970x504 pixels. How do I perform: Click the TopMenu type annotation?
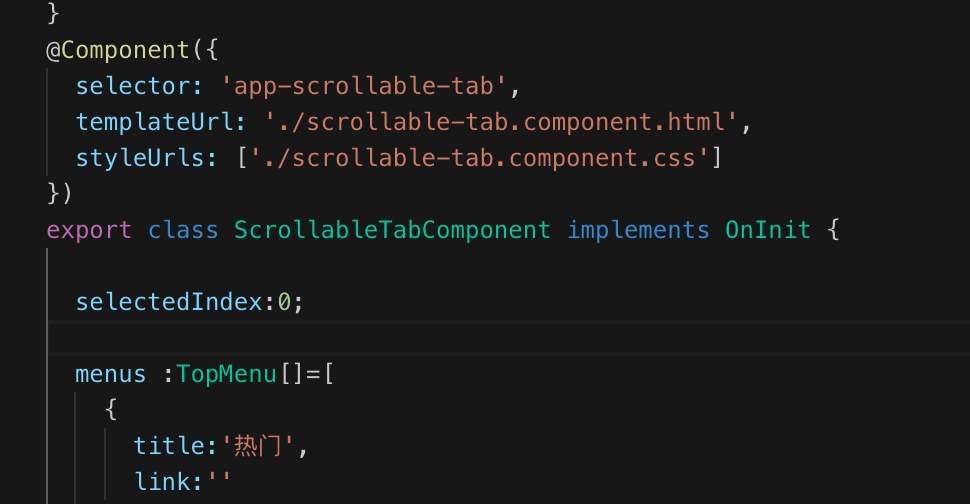226,374
